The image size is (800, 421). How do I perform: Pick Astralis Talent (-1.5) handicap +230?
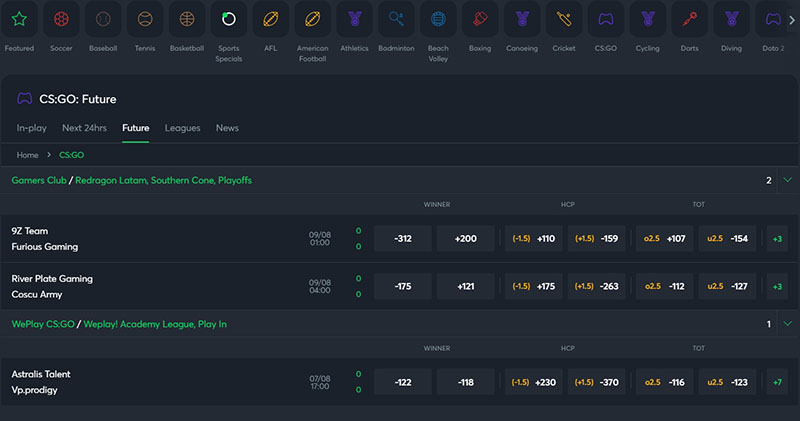pyautogui.click(x=534, y=382)
